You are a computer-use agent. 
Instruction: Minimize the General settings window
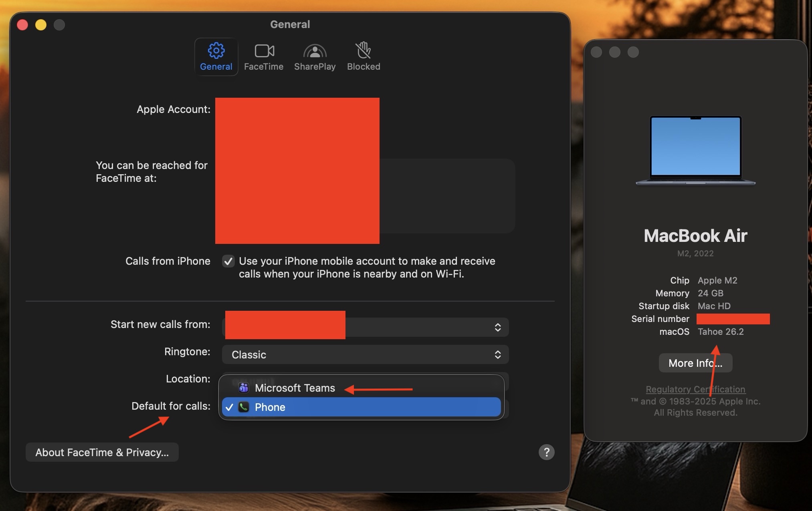(41, 25)
